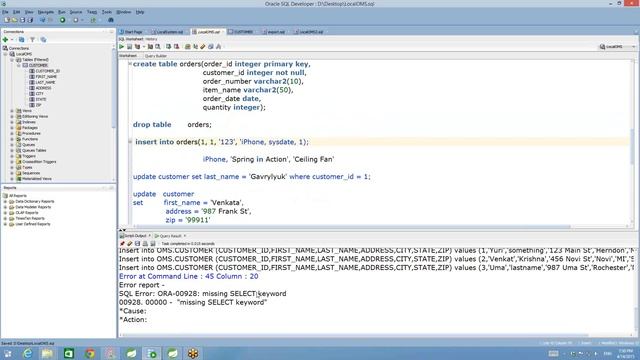Click the New file icon in the main toolbar
This screenshot has width=640, height=360.
pos(7,20)
